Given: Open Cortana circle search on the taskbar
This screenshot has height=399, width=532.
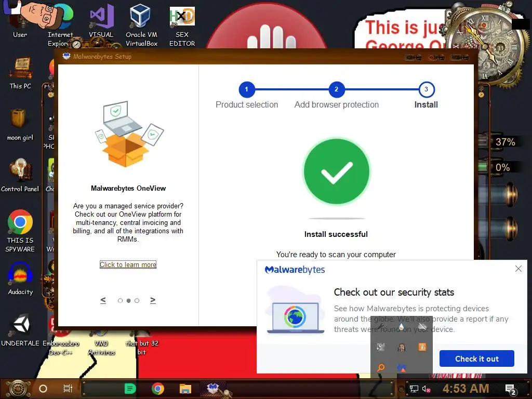Looking at the screenshot, I should click(43, 389).
